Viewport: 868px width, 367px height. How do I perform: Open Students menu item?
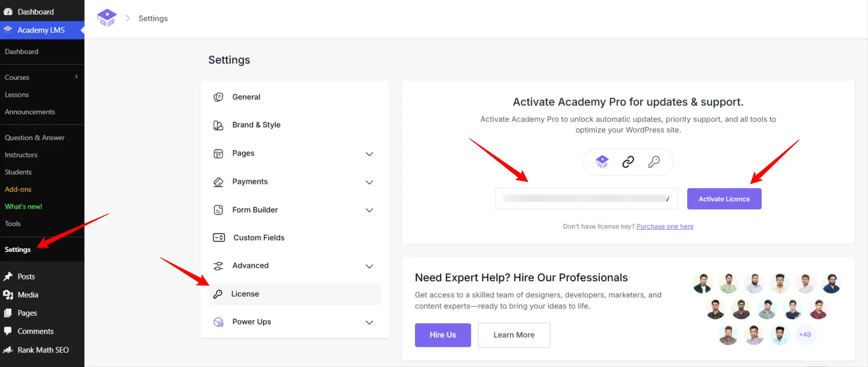(18, 172)
